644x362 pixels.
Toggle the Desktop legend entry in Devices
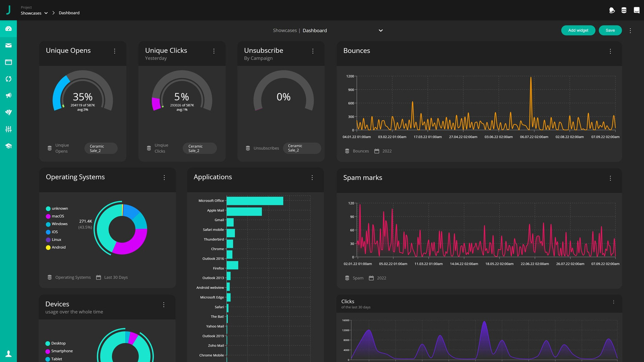coord(55,343)
